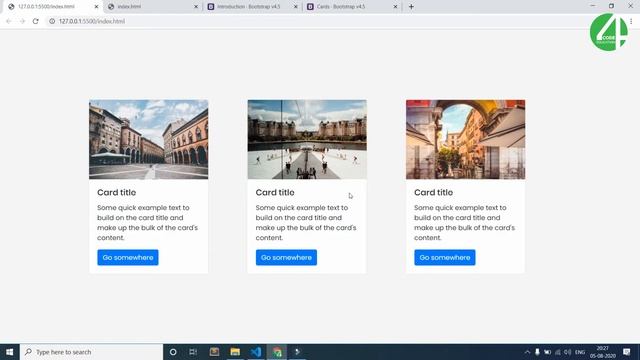Click the Card title heading of third card
640x360 pixels.
(x=433, y=192)
